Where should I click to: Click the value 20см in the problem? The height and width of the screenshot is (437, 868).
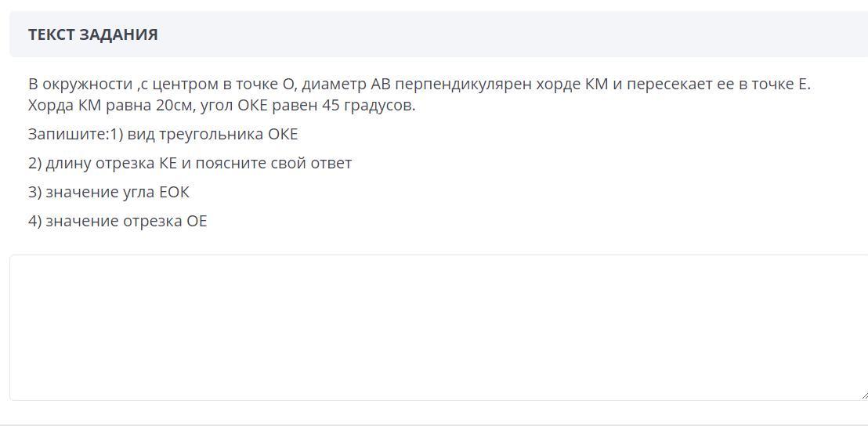(173, 106)
